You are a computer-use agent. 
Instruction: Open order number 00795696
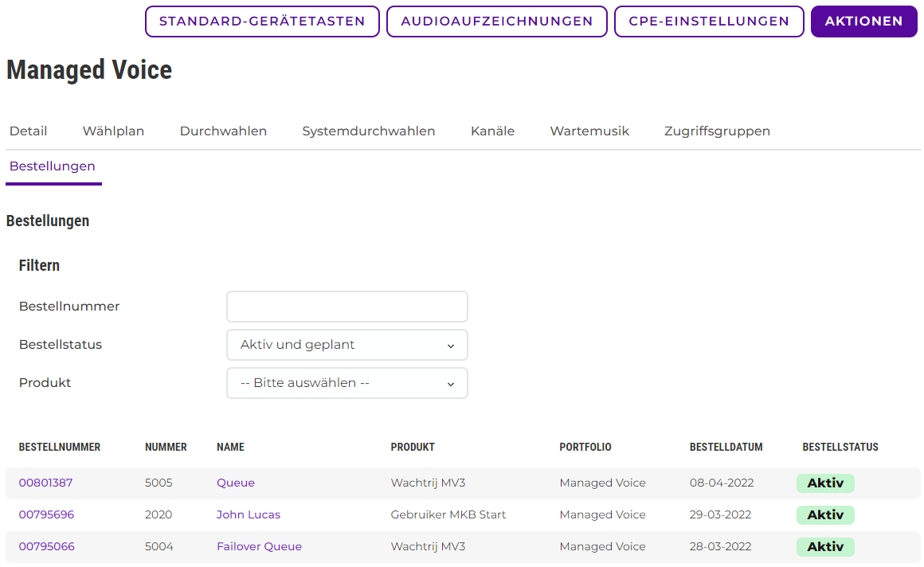click(46, 514)
